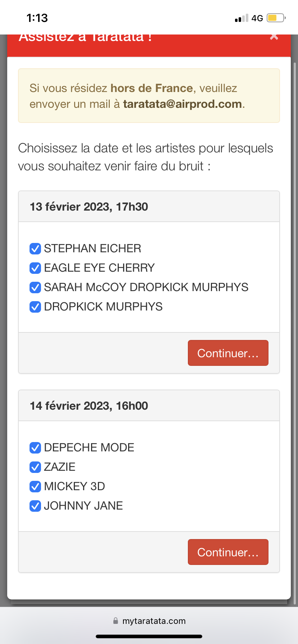Tap the cellular signal bars icon
The width and height of the screenshot is (298, 644).
(x=241, y=18)
